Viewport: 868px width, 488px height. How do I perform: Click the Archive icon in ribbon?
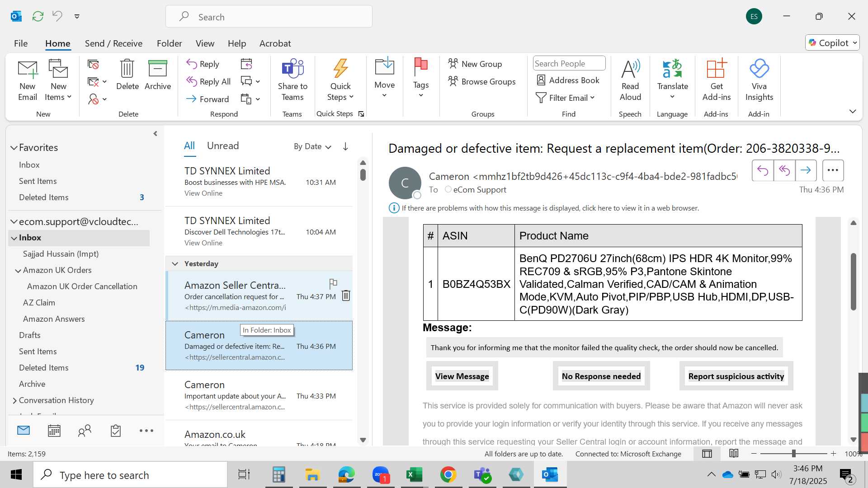(158, 69)
